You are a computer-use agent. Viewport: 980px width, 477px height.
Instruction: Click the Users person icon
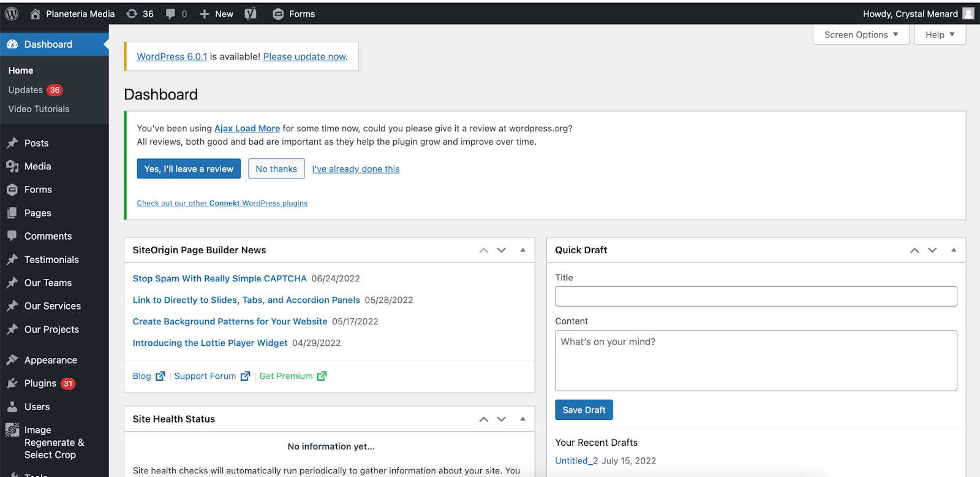(12, 406)
